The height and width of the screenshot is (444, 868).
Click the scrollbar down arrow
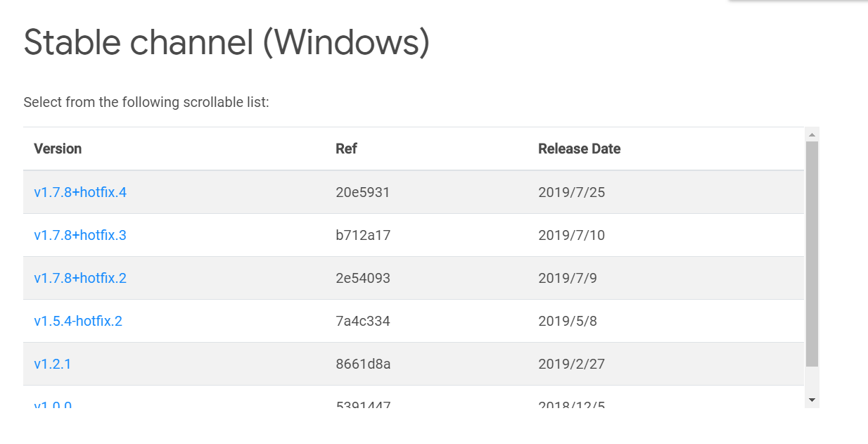(x=812, y=400)
